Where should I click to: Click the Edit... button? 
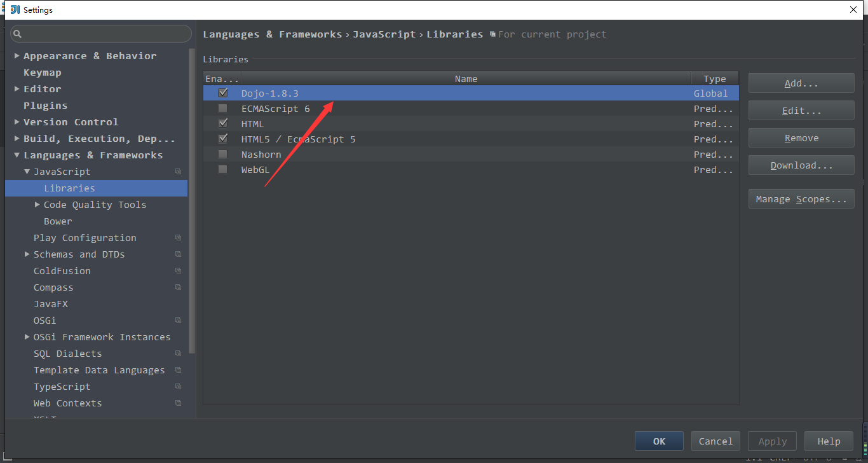point(801,111)
